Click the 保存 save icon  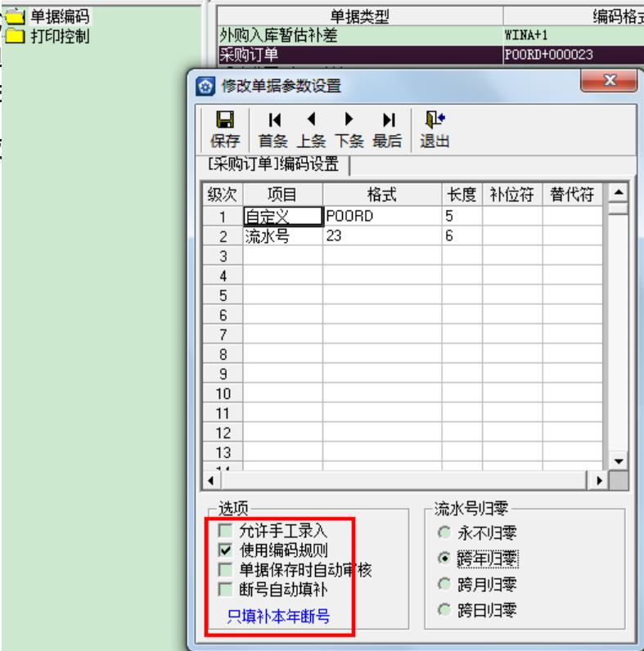225,129
